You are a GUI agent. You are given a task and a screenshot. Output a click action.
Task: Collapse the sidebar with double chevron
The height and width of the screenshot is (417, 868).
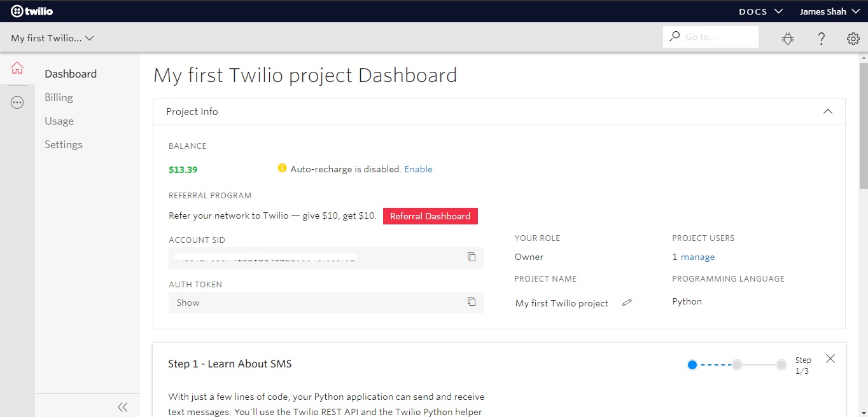point(123,407)
